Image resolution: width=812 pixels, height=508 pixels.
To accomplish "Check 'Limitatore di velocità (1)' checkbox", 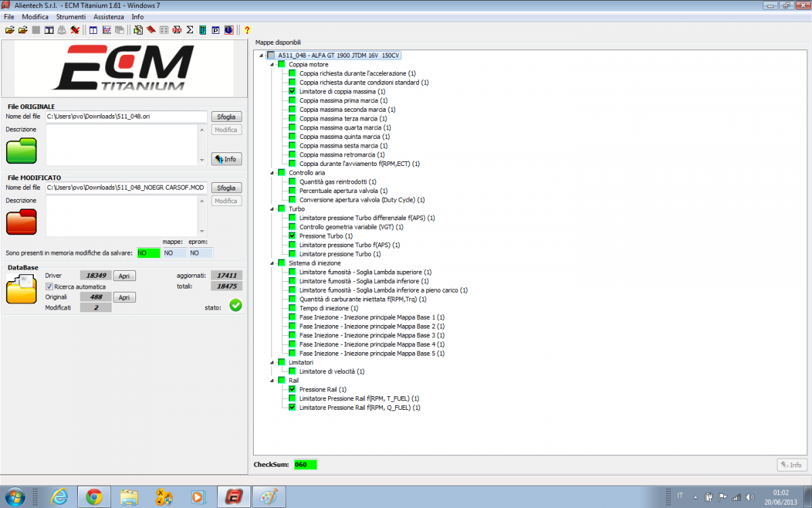I will coord(292,371).
